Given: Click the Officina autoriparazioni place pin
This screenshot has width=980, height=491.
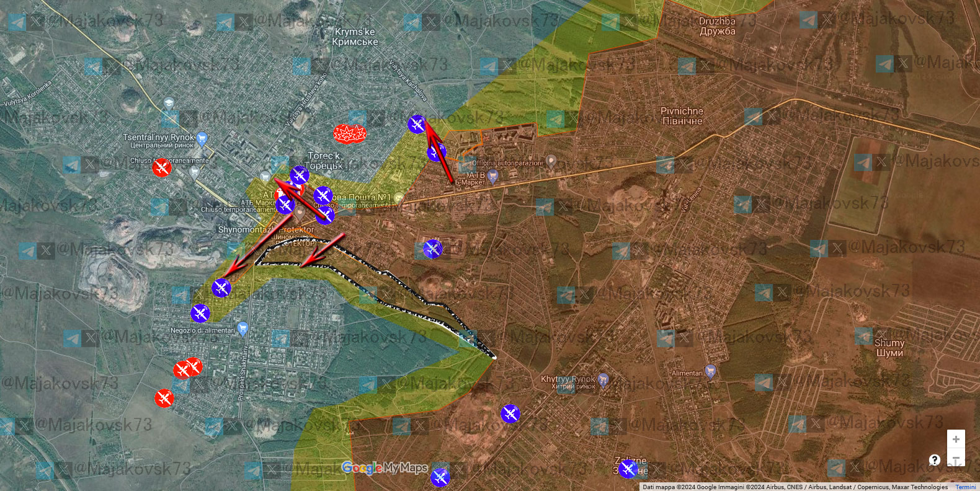Looking at the screenshot, I should coord(550,162).
